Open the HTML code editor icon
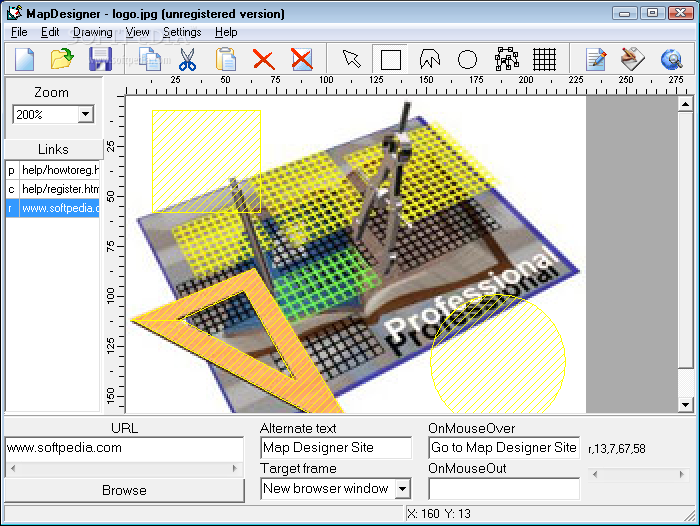 [596, 59]
